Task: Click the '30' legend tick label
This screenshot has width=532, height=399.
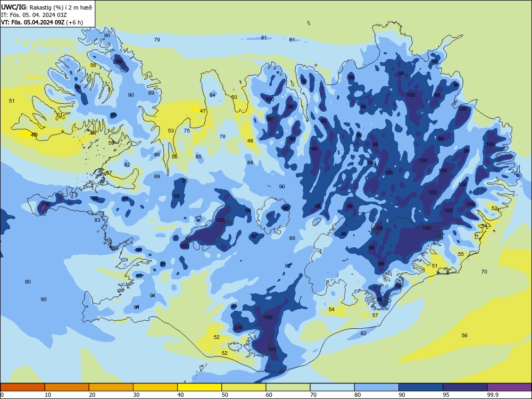Action: point(136,395)
